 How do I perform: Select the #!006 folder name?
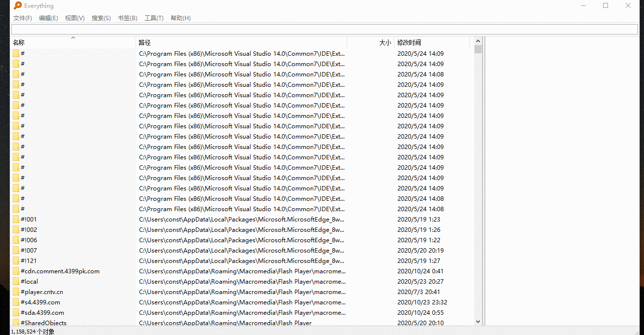coord(29,240)
